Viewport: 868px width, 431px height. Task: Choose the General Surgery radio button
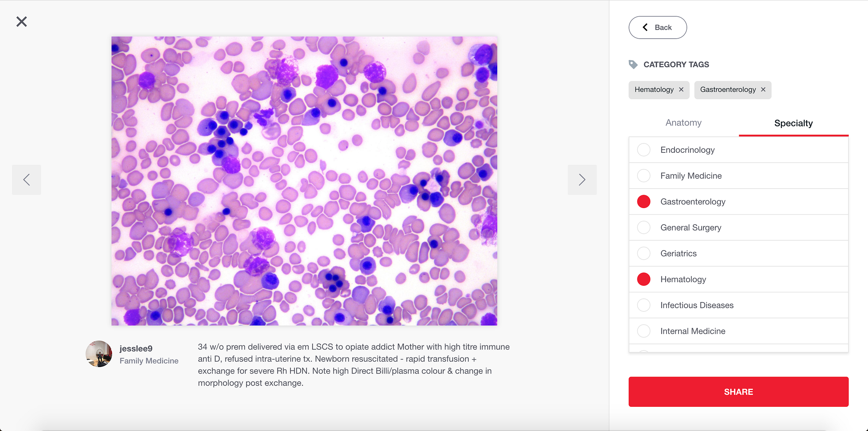644,228
